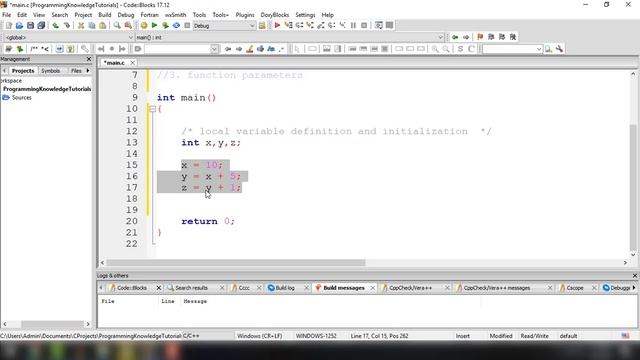Switch to the Symbols tab
Screen dimensions: 640x360
point(51,71)
